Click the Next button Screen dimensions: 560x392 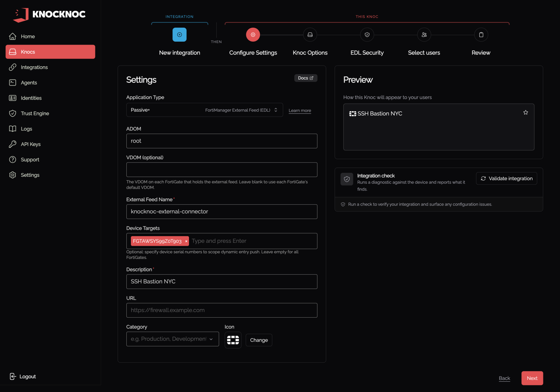click(x=532, y=378)
